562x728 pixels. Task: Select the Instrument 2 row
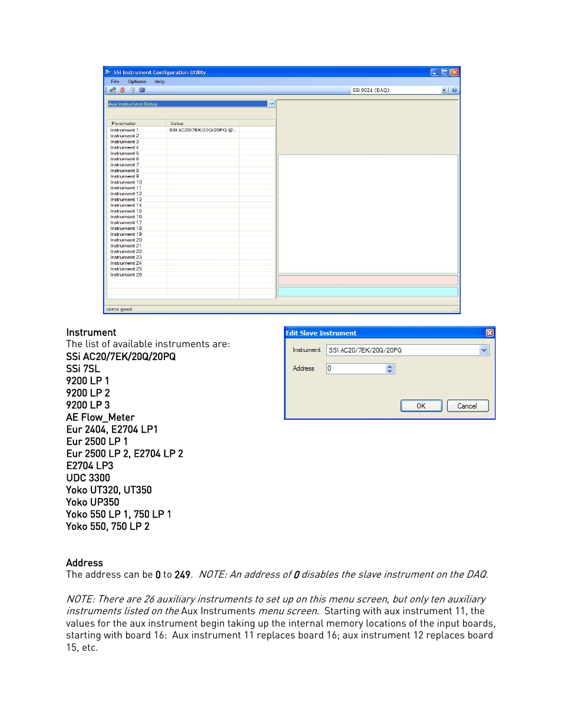(x=191, y=136)
